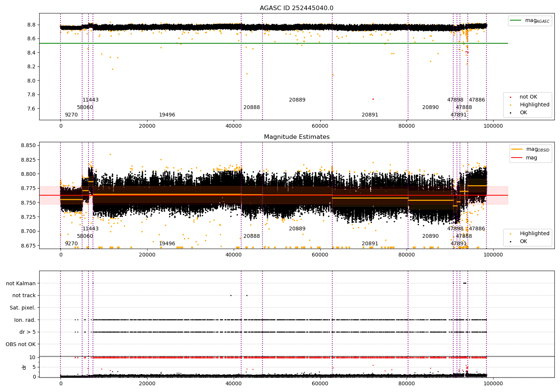
Task: Click x-axis tick 100000 in bottom plot
Action: tap(493, 383)
